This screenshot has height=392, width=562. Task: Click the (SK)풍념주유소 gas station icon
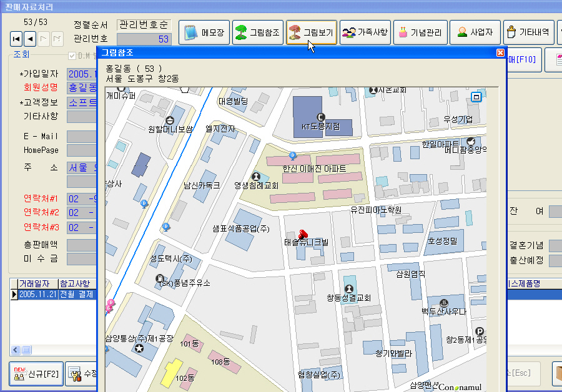click(160, 278)
